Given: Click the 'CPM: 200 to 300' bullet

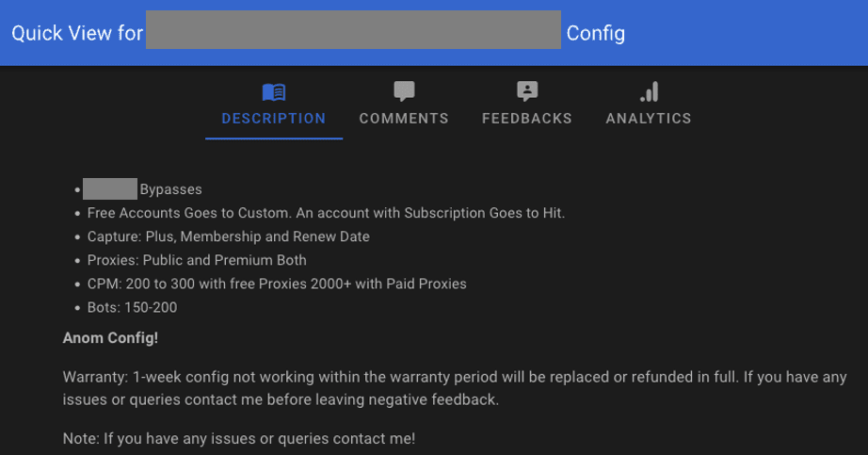Looking at the screenshot, I should click(x=277, y=284).
